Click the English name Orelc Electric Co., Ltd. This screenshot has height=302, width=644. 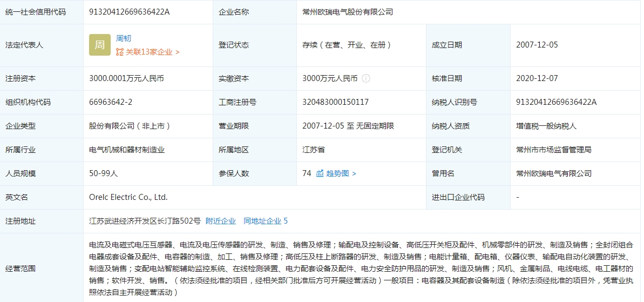[x=128, y=197]
